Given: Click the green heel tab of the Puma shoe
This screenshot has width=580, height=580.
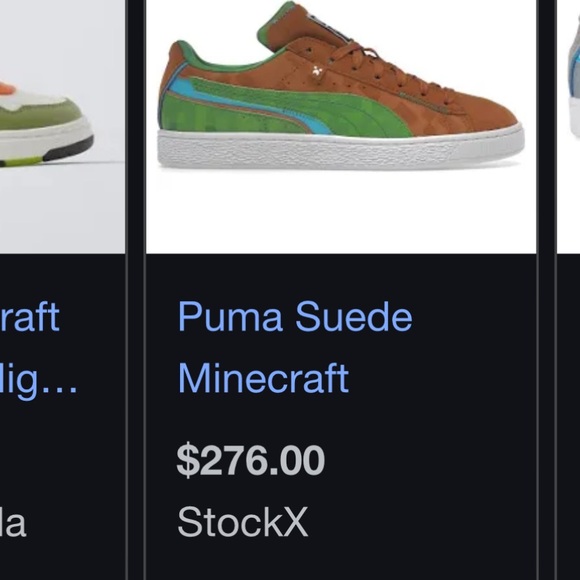Looking at the screenshot, I should tap(184, 51).
